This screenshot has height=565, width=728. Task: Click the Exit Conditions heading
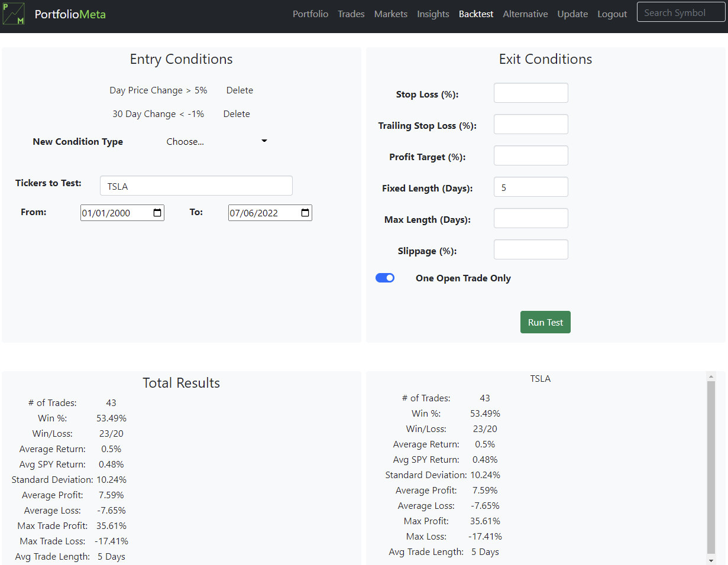point(545,59)
